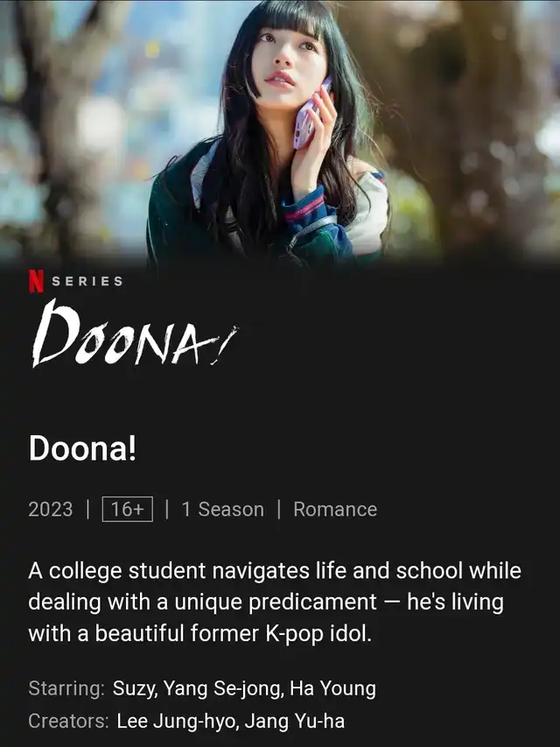560x747 pixels.
Task: Click the stylized Doona! title logo
Action: (x=134, y=335)
